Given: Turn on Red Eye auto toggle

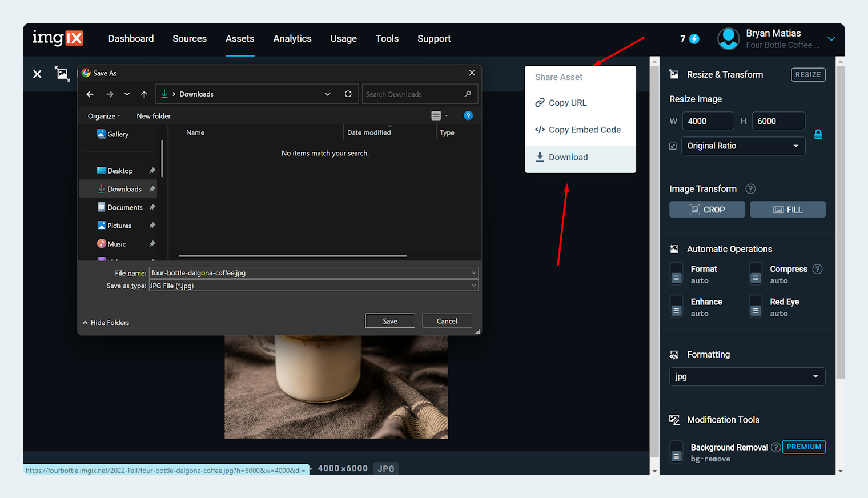Looking at the screenshot, I should click(756, 307).
